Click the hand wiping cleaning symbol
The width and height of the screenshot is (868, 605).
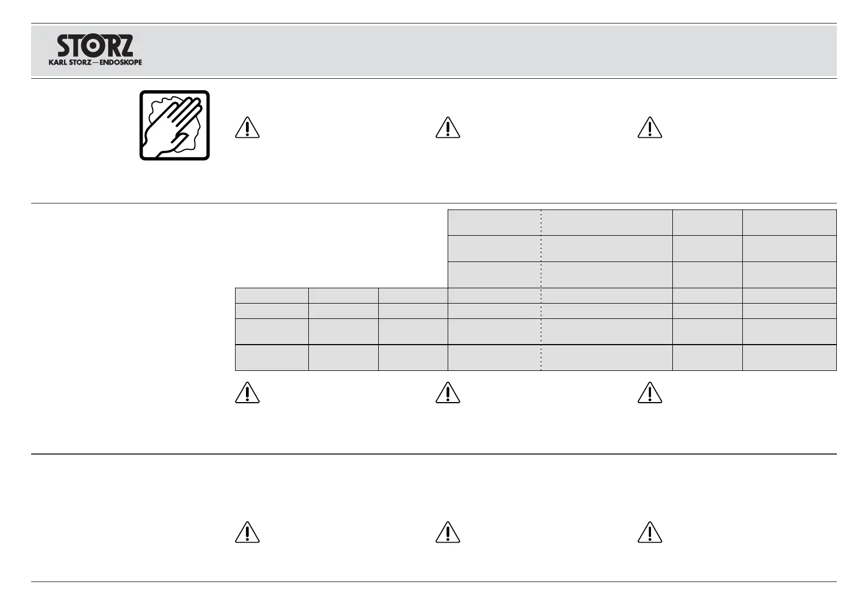coord(174,125)
